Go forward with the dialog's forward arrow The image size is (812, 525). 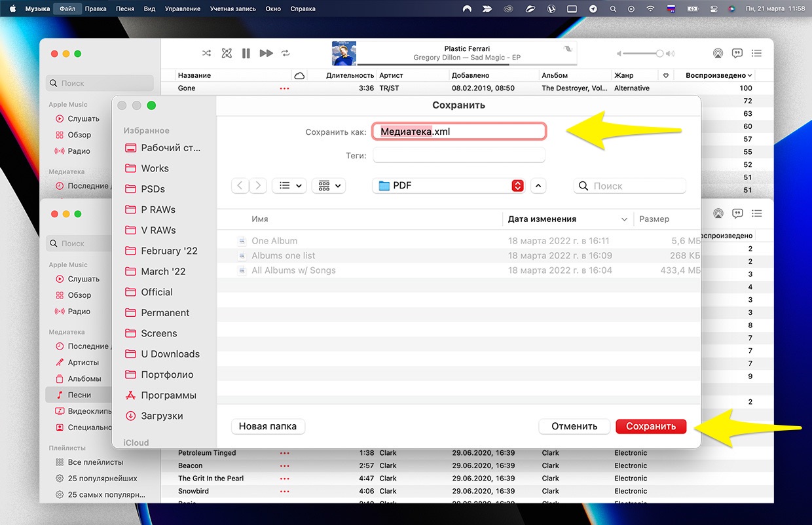258,186
